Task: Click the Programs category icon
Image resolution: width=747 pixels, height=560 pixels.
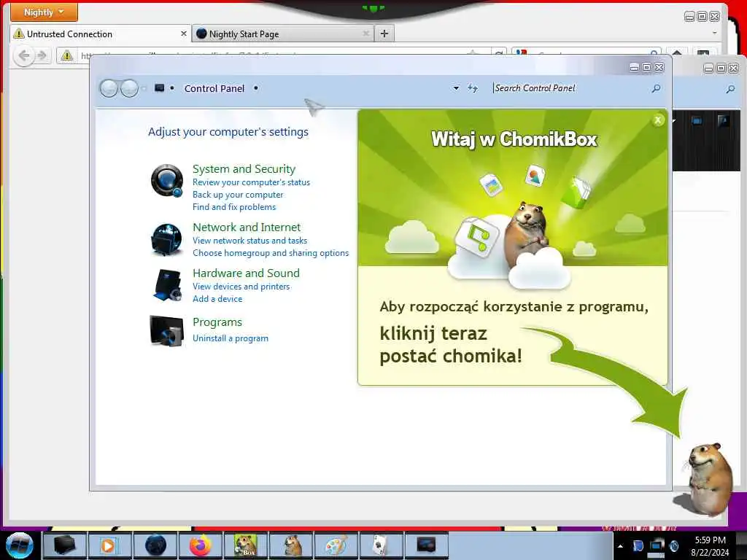Action: click(167, 330)
